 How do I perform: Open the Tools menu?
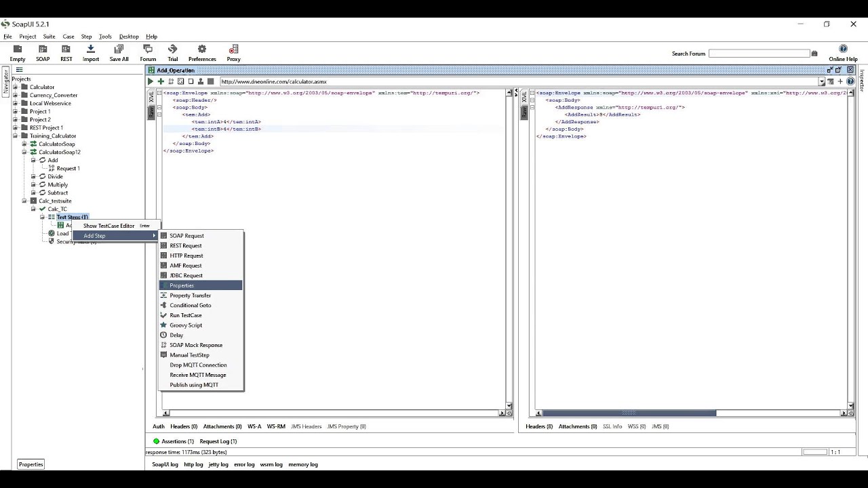(x=105, y=37)
